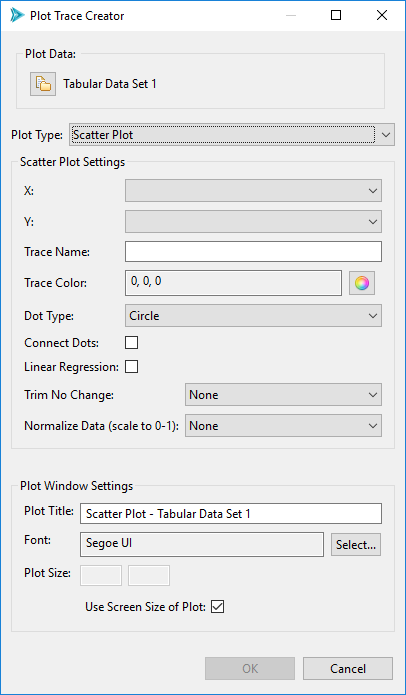The image size is (406, 695).
Task: Focus the Trace Name input field
Action: [253, 251]
